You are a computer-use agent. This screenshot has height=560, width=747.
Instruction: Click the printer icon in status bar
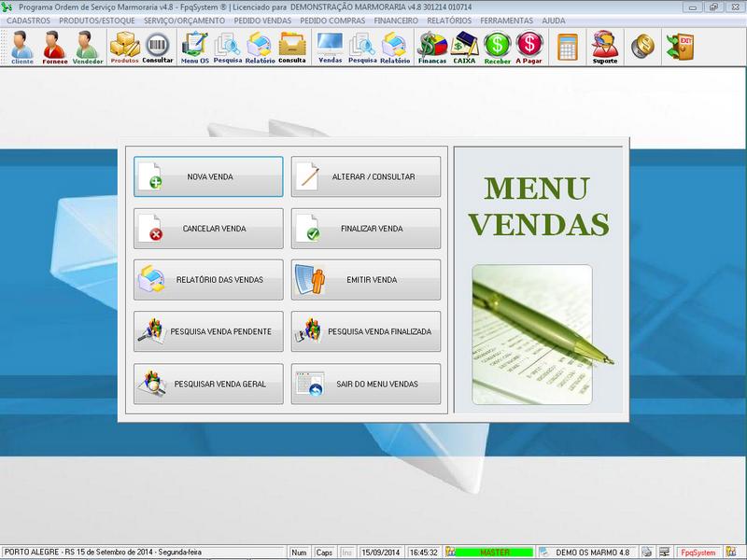click(646, 553)
